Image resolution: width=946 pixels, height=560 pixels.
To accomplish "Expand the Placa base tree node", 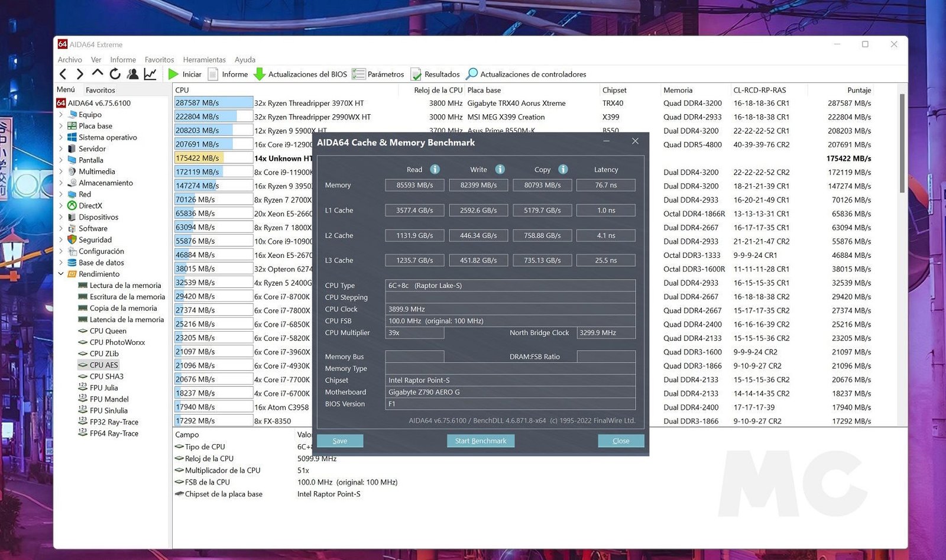I will coord(60,126).
